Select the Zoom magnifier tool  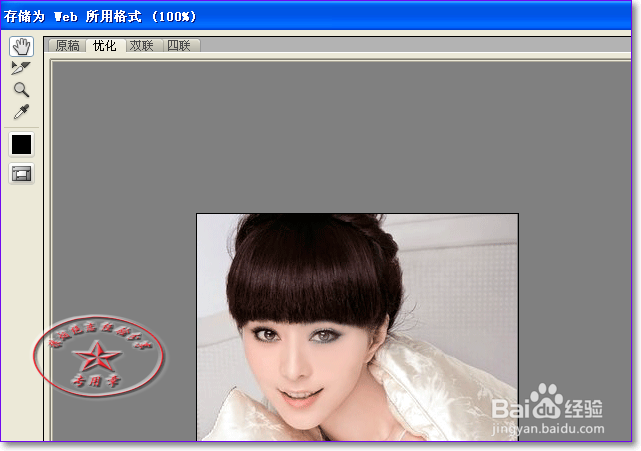(21, 90)
